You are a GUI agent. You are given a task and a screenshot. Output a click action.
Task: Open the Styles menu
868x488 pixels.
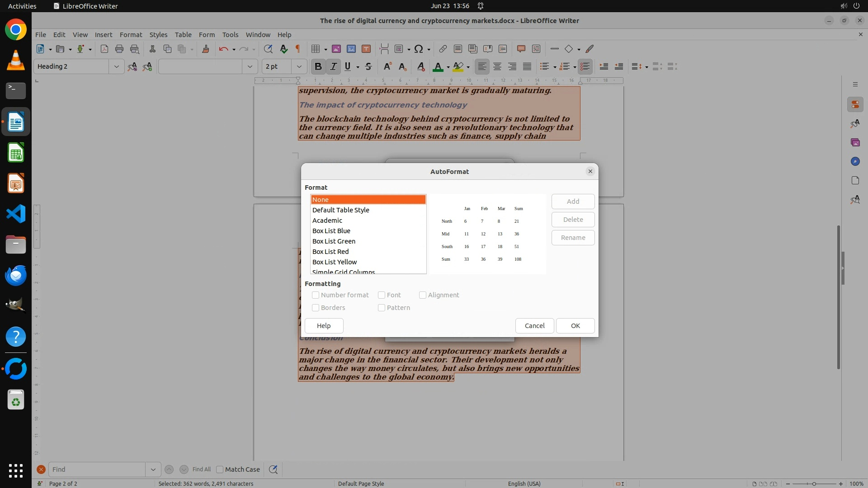tap(158, 34)
